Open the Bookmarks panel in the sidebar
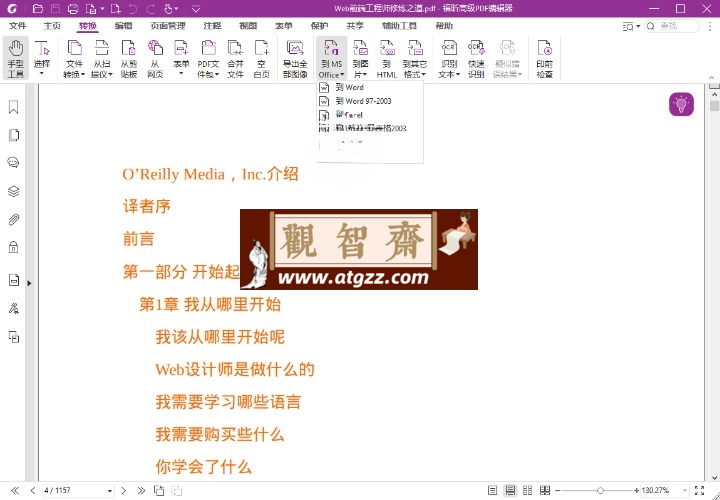 pos(14,107)
